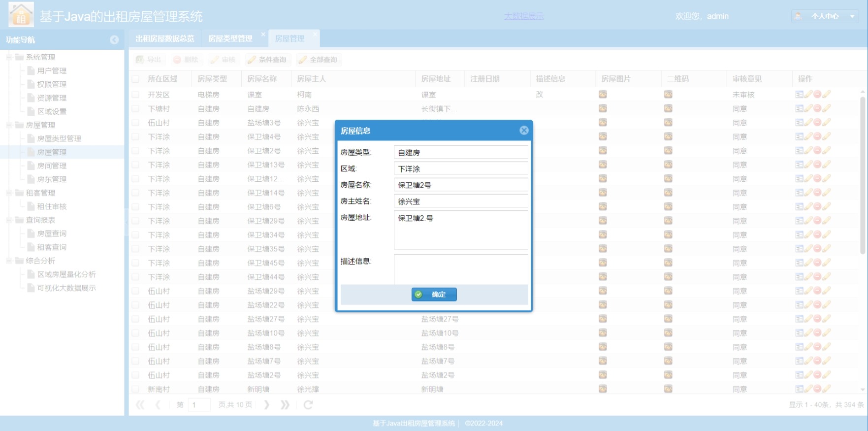Check the box for 新南村 row
This screenshot has width=868, height=431.
coord(135,389)
